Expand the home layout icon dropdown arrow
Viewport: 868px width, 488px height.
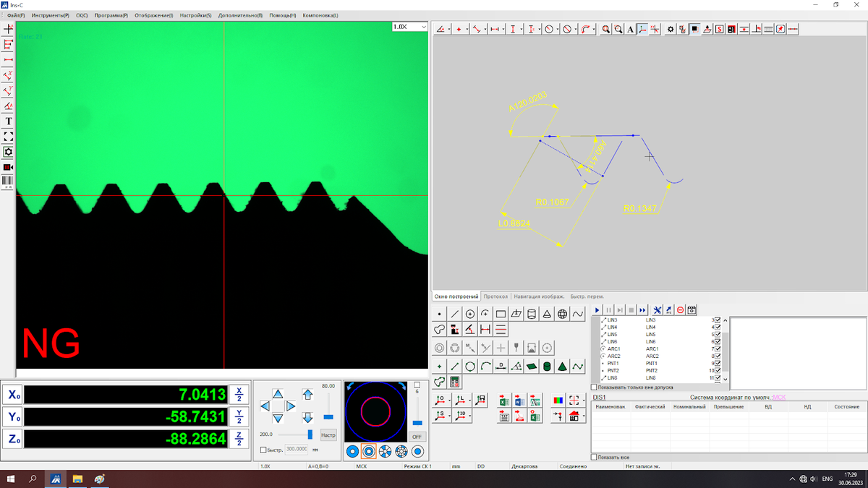pyautogui.click(x=583, y=416)
